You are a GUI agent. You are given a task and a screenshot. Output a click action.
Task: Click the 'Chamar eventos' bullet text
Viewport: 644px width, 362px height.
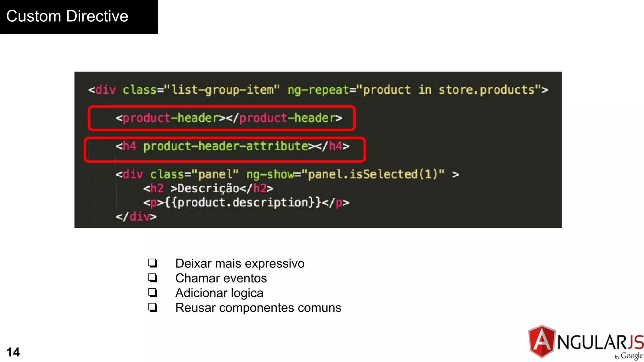tap(221, 278)
